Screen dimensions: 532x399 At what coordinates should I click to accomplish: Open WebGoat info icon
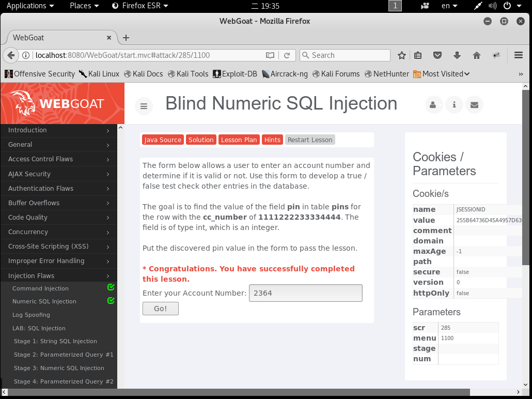click(454, 104)
